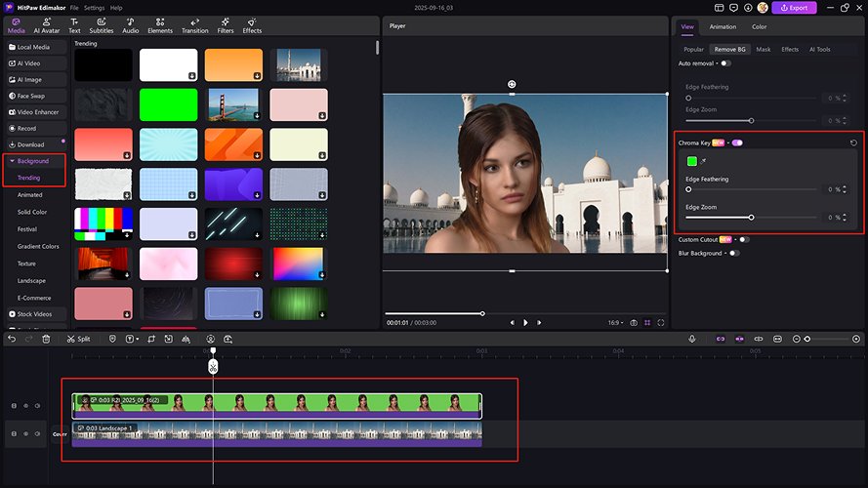Turn off the Chroma Key toggle
Image resolution: width=868 pixels, height=488 pixels.
pos(737,142)
